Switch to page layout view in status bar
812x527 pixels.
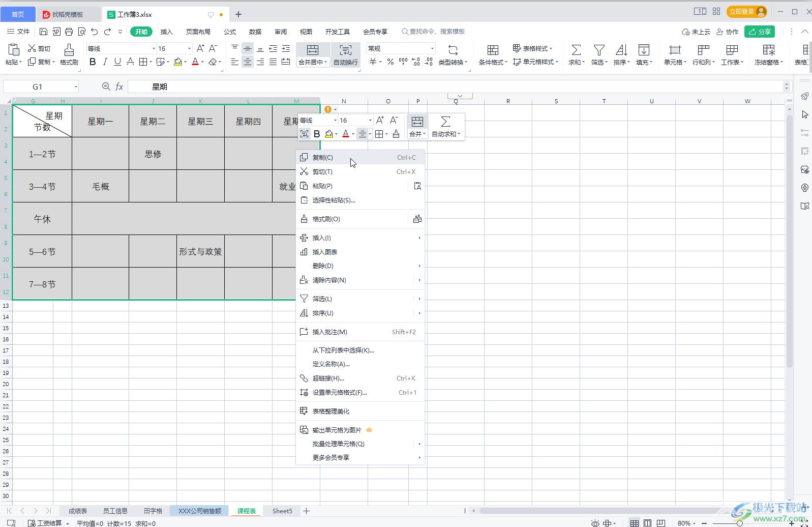(x=647, y=523)
